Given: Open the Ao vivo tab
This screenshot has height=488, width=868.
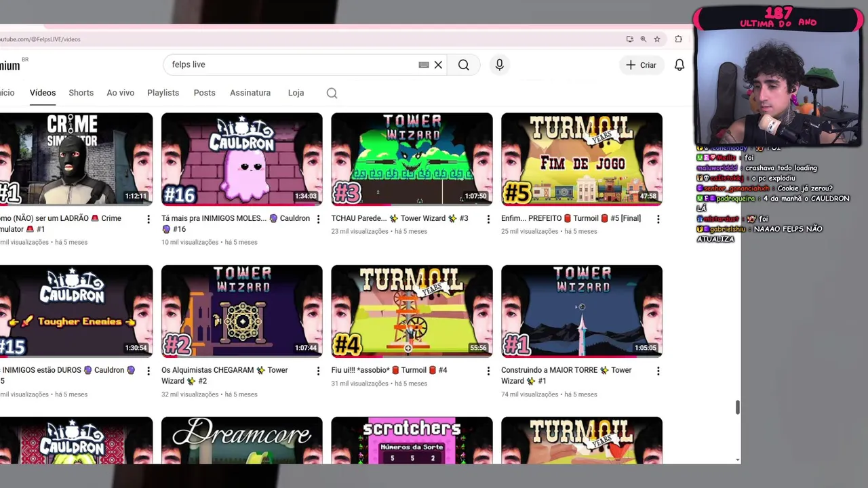Looking at the screenshot, I should click(x=120, y=93).
